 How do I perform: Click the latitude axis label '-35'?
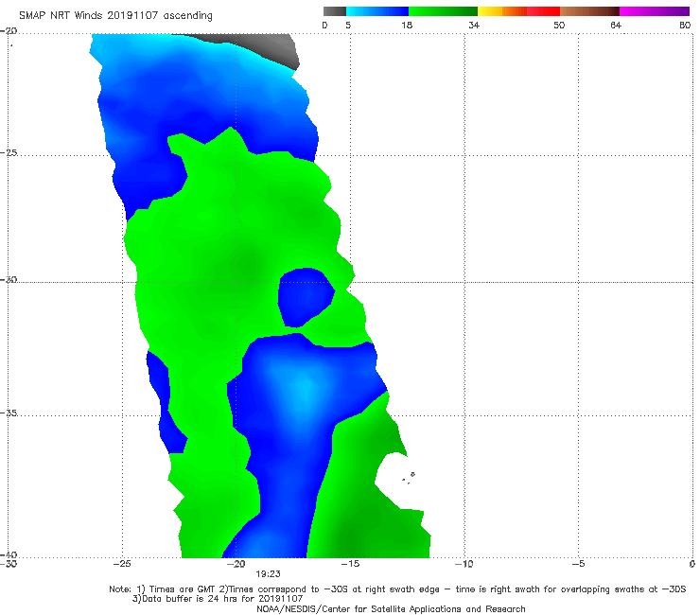9,413
